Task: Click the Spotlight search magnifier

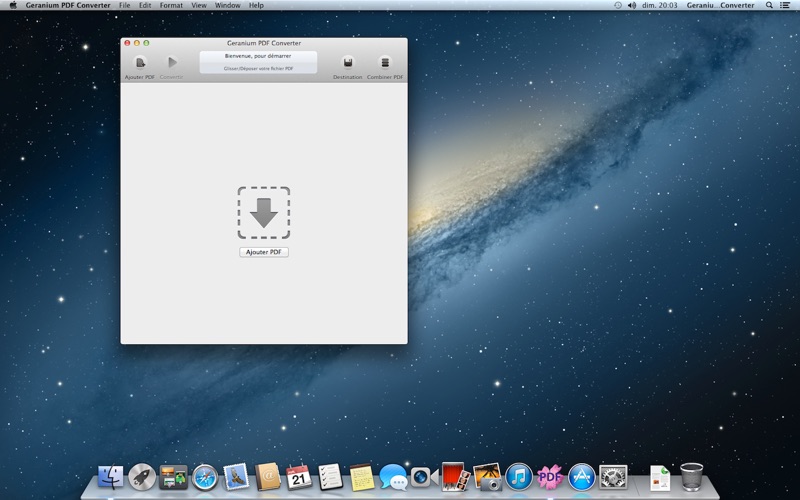Action: tap(769, 5)
